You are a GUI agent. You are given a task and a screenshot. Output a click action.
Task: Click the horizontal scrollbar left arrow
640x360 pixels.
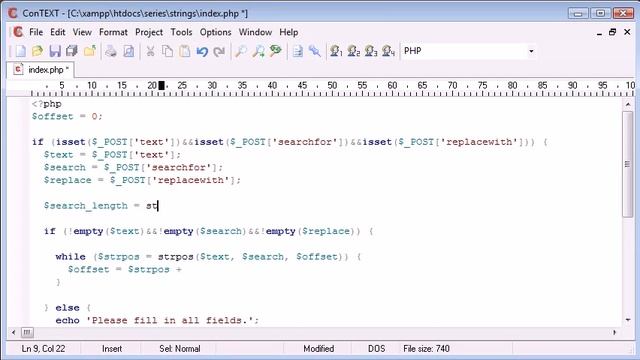click(x=13, y=332)
